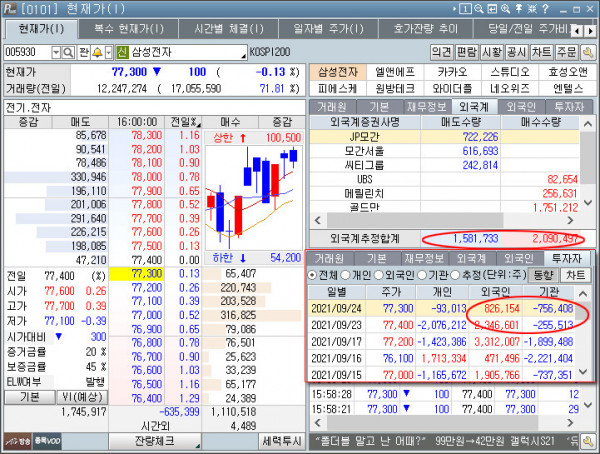Image resolution: width=600 pixels, height=454 pixels.
Task: Click the JP모간 row in the brokers list
Action: click(444, 137)
